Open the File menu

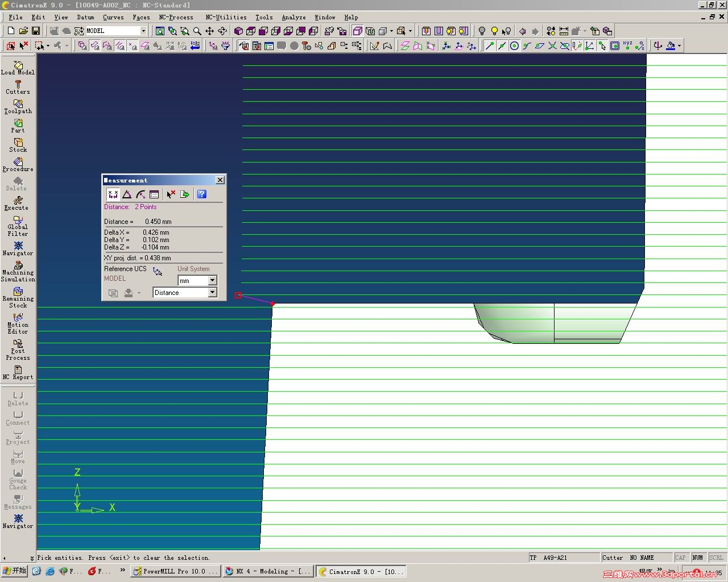(x=16, y=18)
